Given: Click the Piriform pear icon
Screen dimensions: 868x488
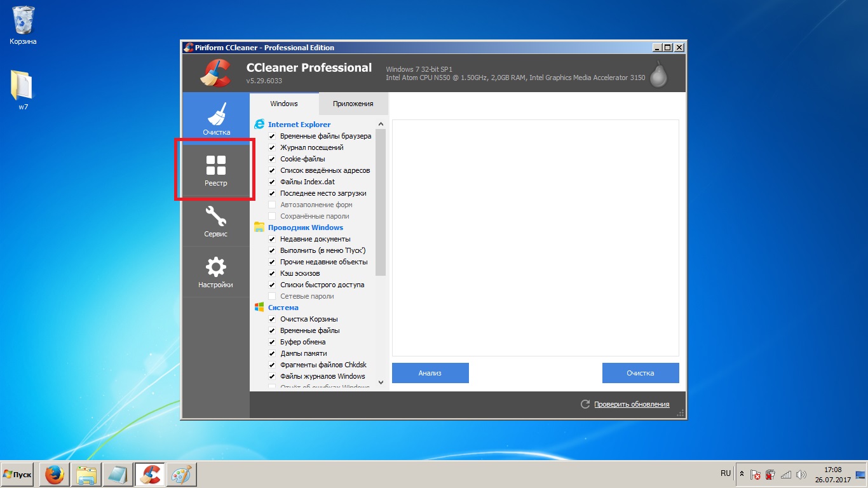Looking at the screenshot, I should [659, 73].
